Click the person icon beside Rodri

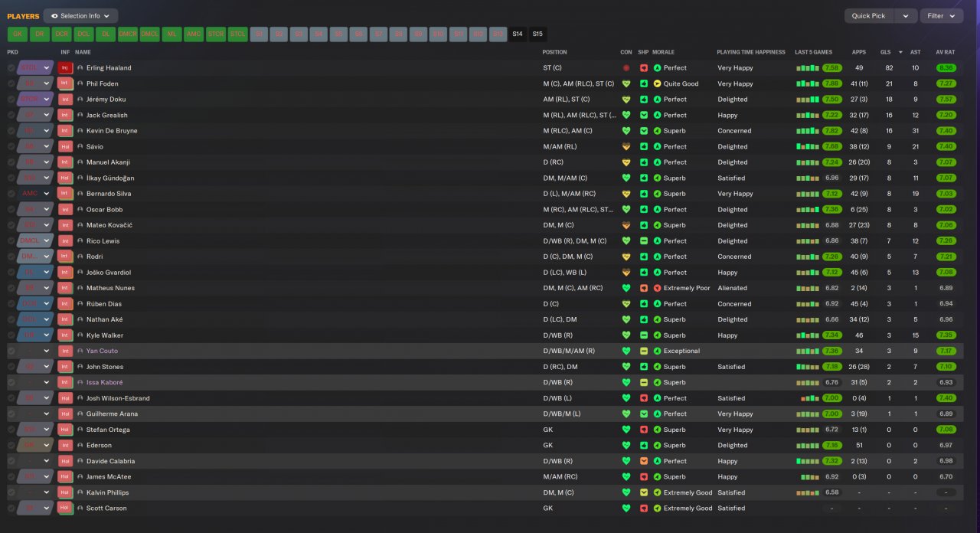[x=80, y=257]
